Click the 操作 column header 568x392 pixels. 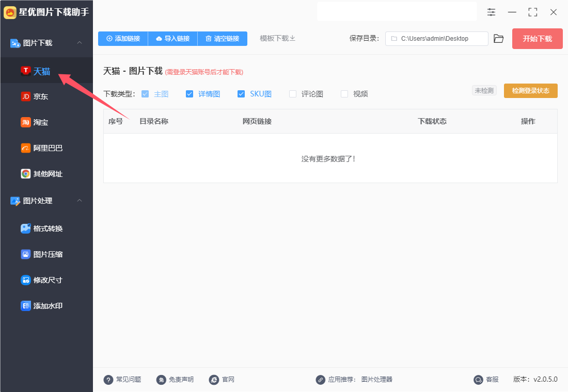click(528, 121)
